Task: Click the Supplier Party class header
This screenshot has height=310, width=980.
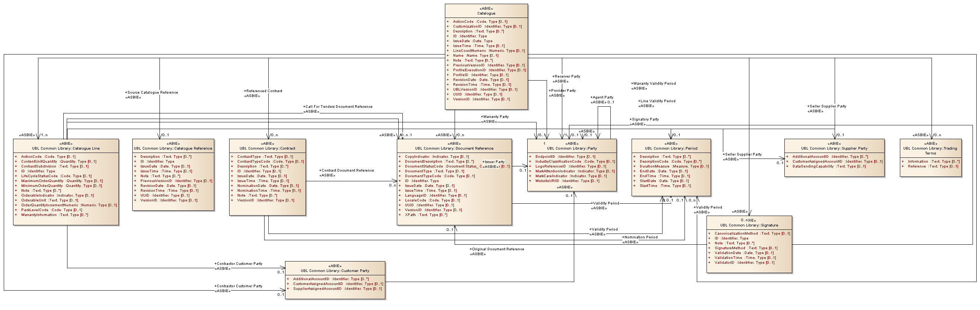Action: click(x=834, y=148)
